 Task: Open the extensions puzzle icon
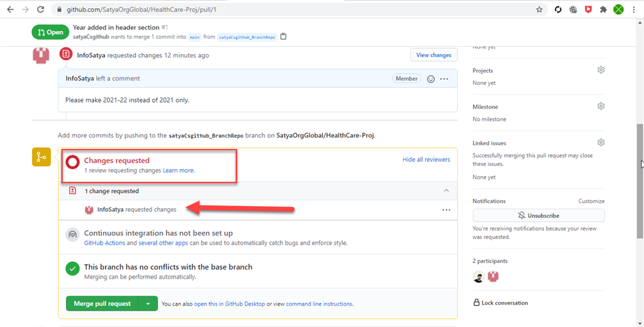tap(603, 9)
